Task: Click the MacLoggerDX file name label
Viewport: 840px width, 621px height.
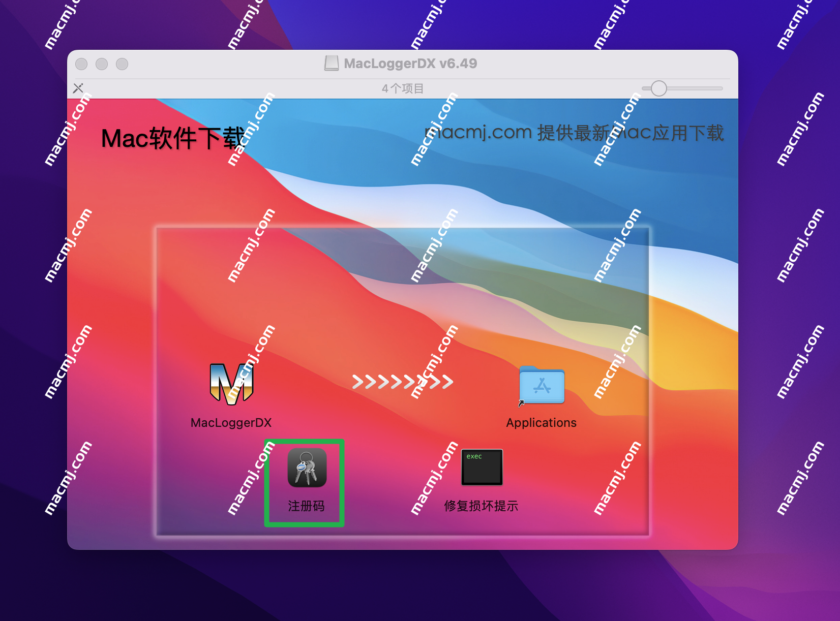Action: coord(231,423)
